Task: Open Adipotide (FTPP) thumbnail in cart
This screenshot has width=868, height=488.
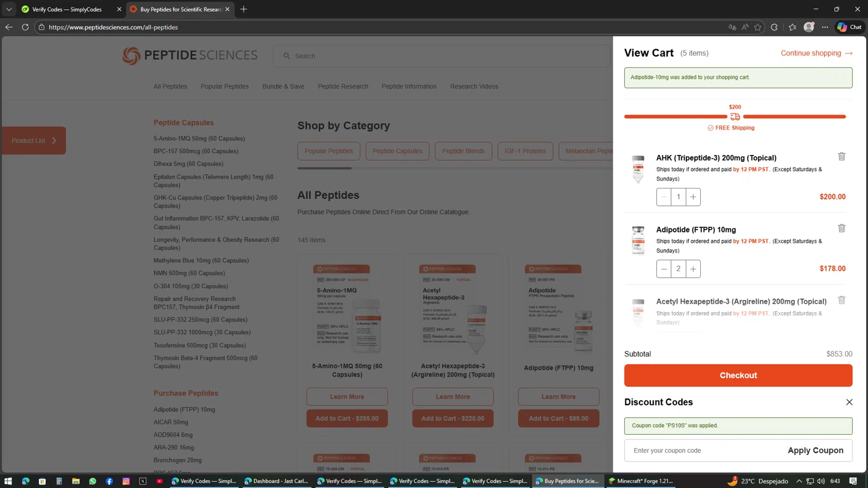Action: 638,241
